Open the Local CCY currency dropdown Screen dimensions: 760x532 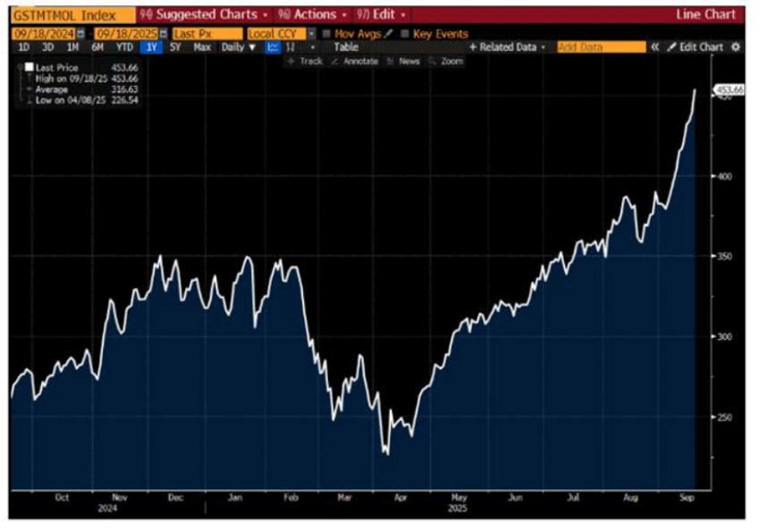[x=311, y=34]
